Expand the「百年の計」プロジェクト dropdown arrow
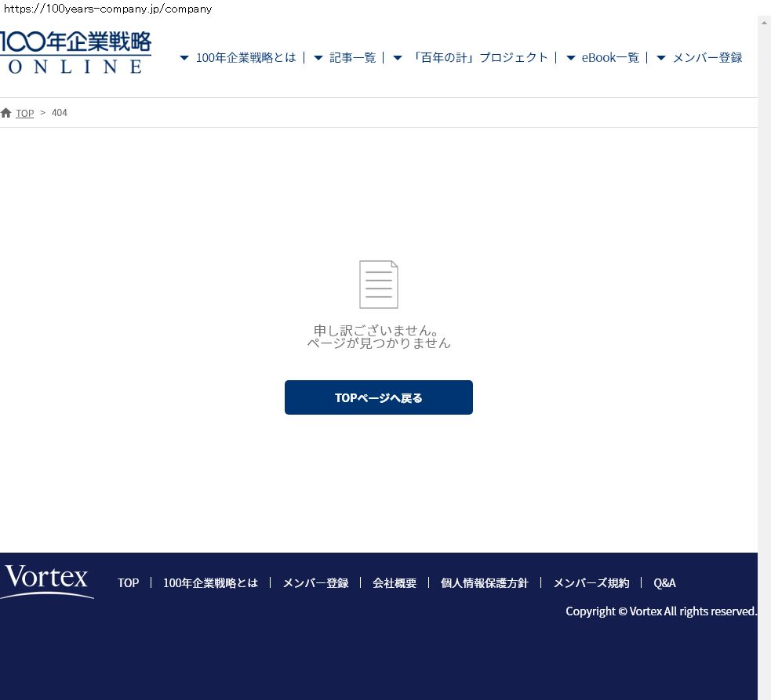 pyautogui.click(x=398, y=58)
